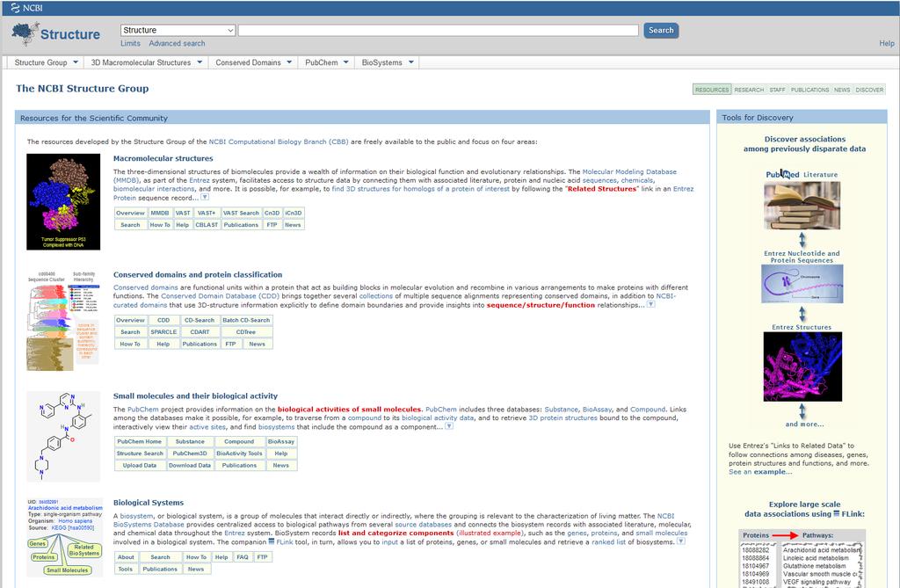Expand Macromolecular structures description arrow
The image size is (900, 588).
click(204, 197)
